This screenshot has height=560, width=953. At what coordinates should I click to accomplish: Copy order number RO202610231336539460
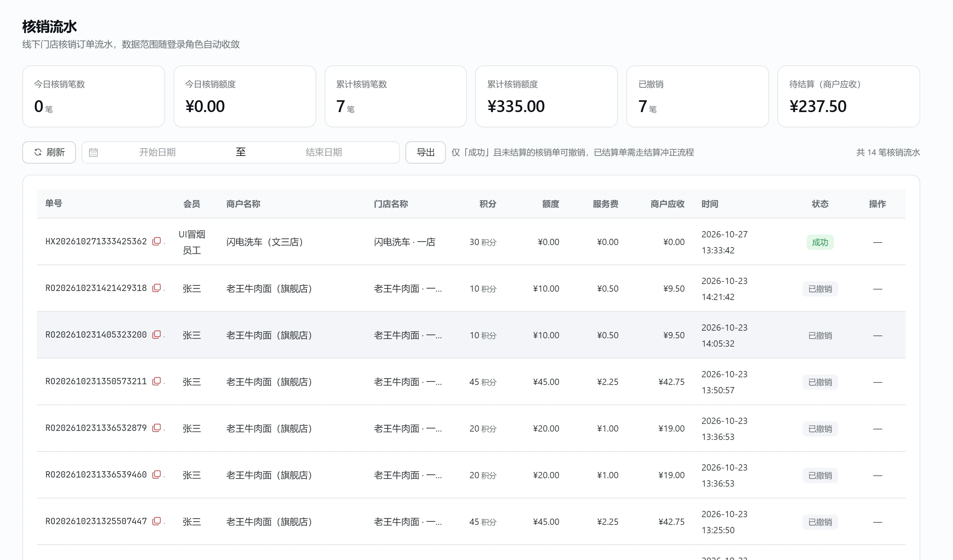(x=156, y=475)
